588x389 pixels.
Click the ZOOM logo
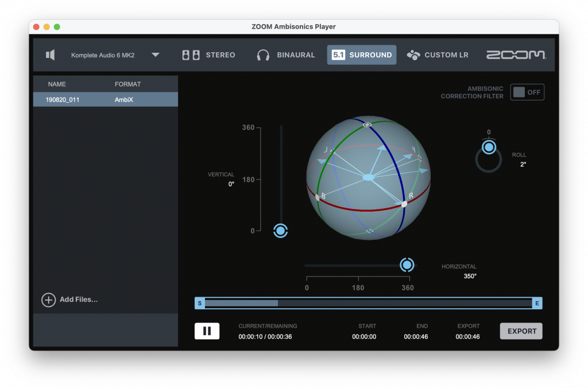pos(516,55)
